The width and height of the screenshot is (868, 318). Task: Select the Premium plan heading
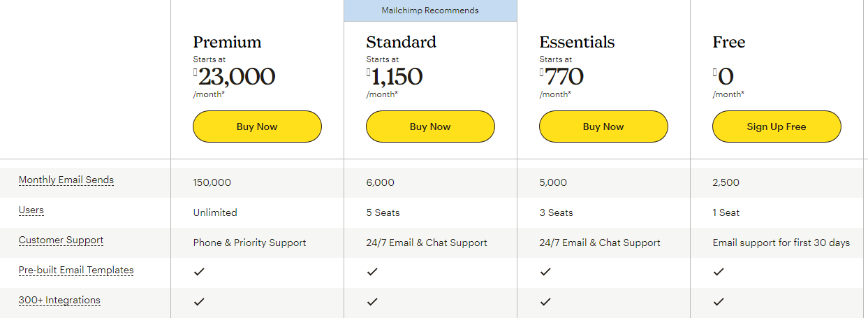227,42
